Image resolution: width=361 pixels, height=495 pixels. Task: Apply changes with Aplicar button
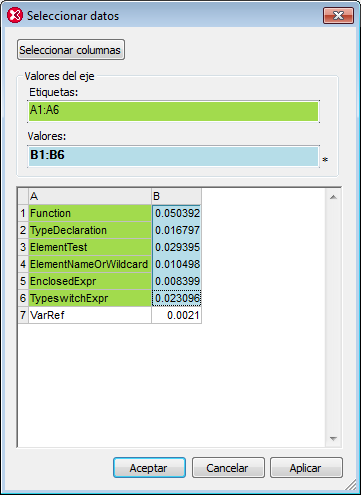[x=306, y=468]
